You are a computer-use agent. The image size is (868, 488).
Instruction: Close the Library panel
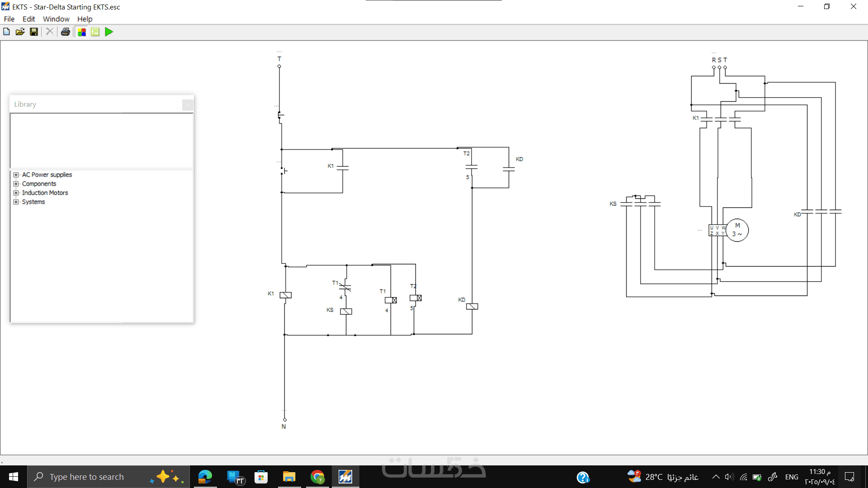coord(188,105)
